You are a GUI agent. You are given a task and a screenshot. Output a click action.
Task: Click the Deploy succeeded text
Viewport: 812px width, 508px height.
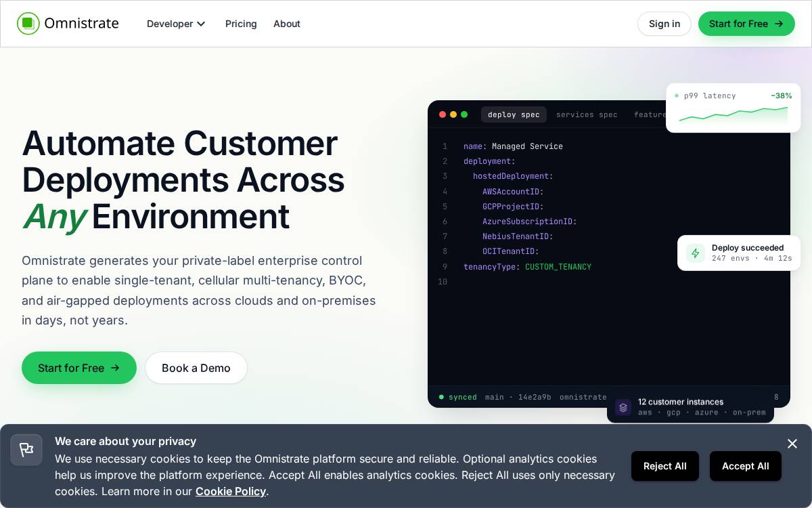748,248
